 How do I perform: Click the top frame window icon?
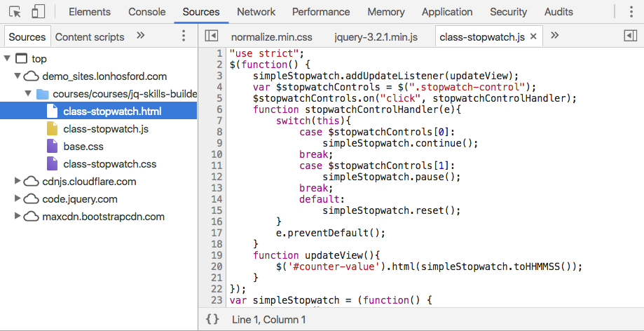point(22,58)
